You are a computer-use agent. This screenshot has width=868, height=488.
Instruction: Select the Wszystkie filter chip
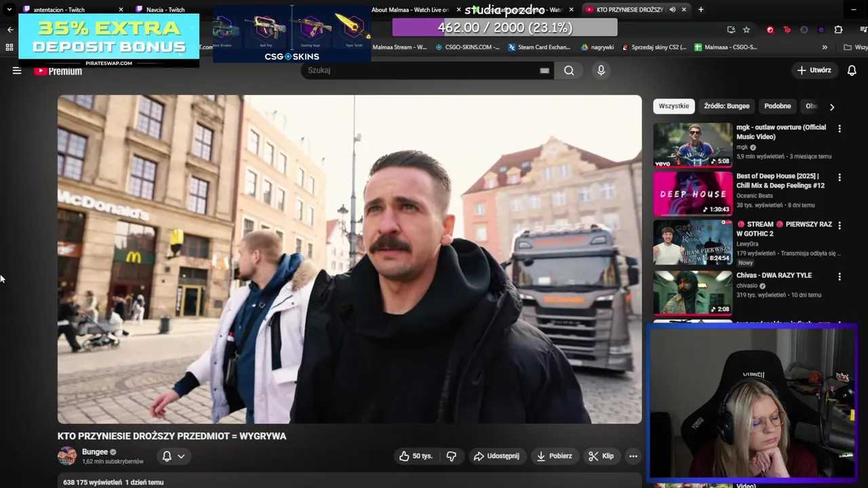673,106
